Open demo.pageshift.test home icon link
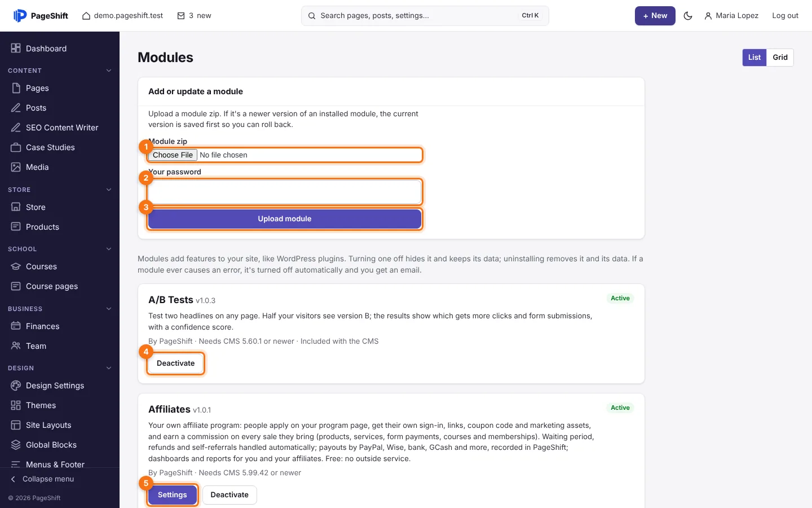The width and height of the screenshot is (812, 508). pyautogui.click(x=122, y=16)
